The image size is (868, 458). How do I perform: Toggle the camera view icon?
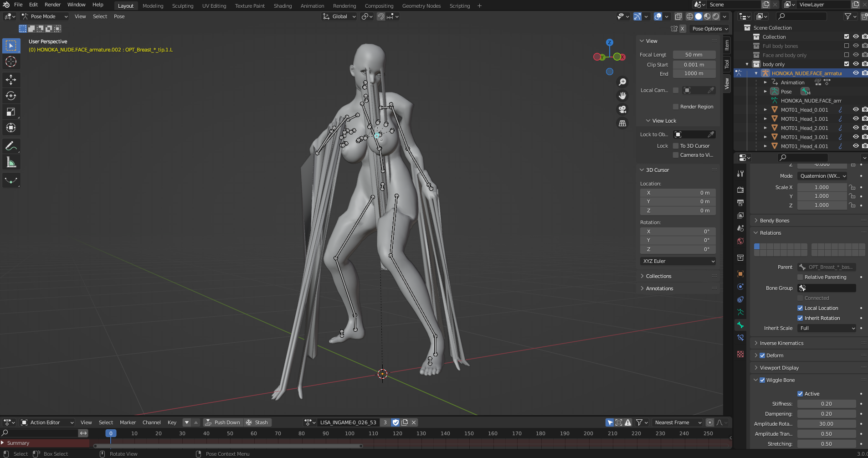622,109
